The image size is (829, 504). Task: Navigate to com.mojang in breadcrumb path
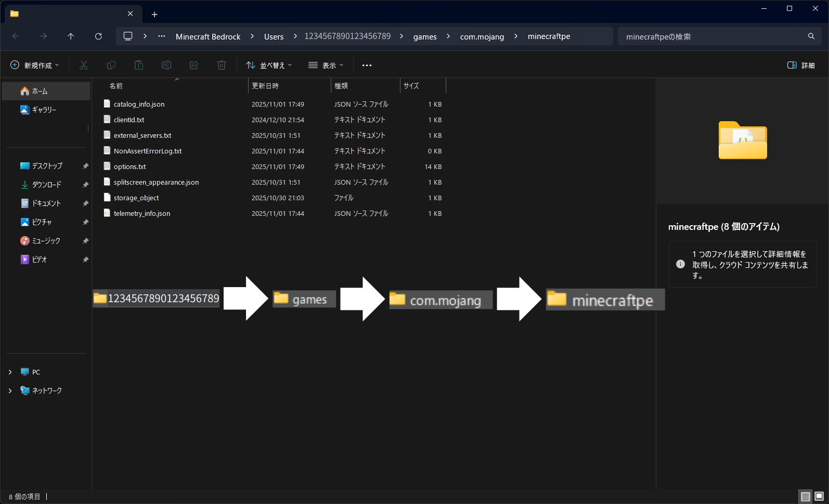482,36
